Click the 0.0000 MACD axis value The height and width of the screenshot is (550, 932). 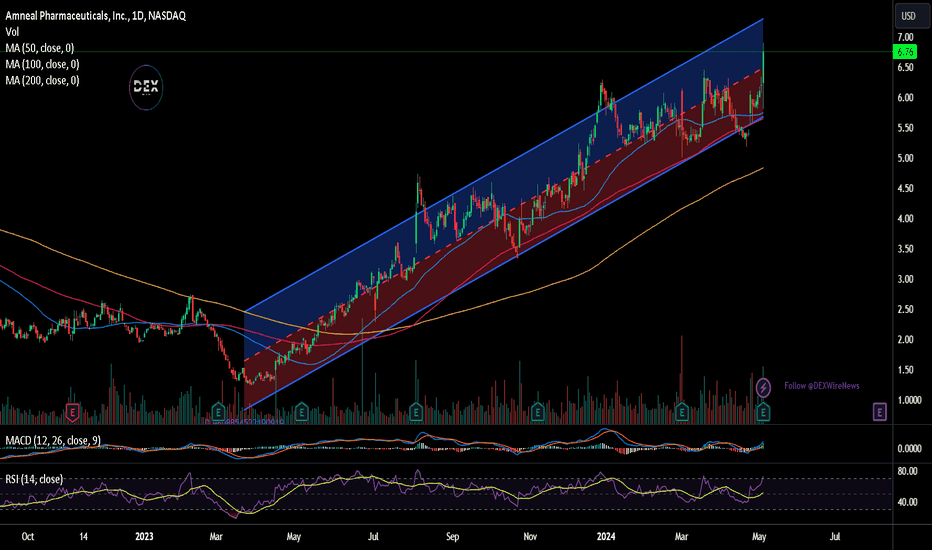click(x=909, y=449)
